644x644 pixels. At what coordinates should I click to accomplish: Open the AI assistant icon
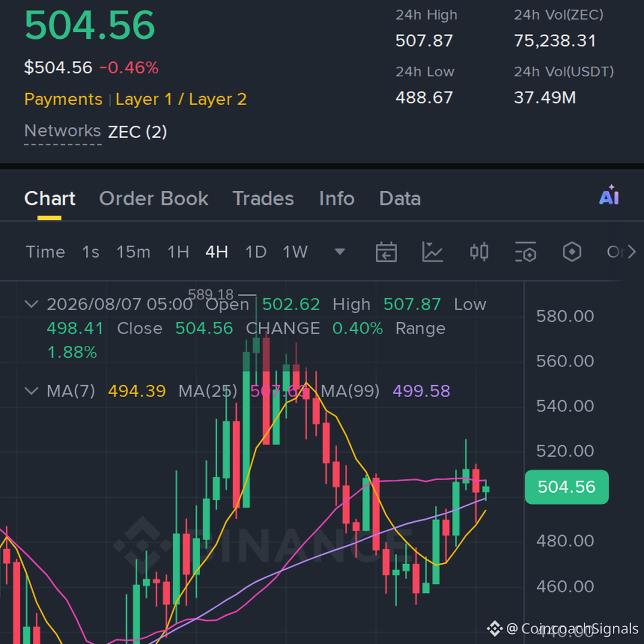pyautogui.click(x=609, y=196)
